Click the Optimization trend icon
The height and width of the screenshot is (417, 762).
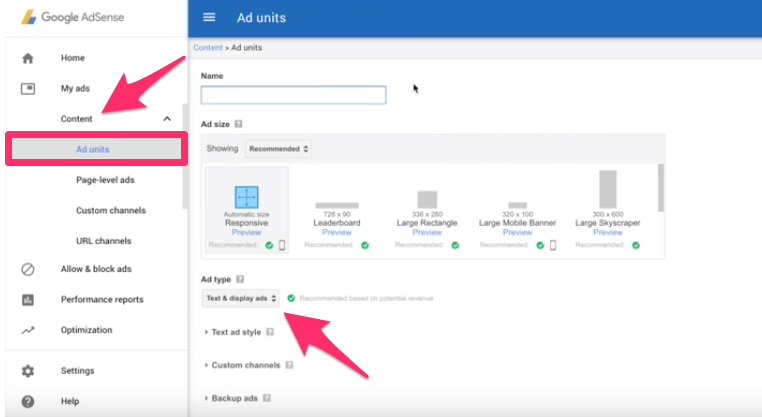pyautogui.click(x=28, y=330)
